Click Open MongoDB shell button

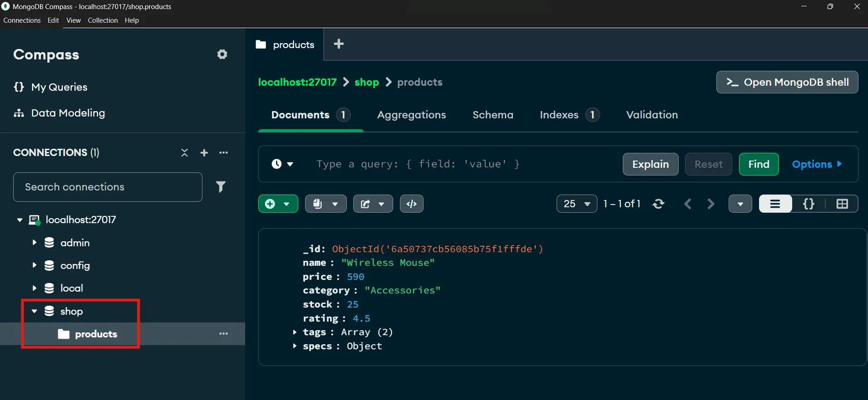tap(787, 82)
